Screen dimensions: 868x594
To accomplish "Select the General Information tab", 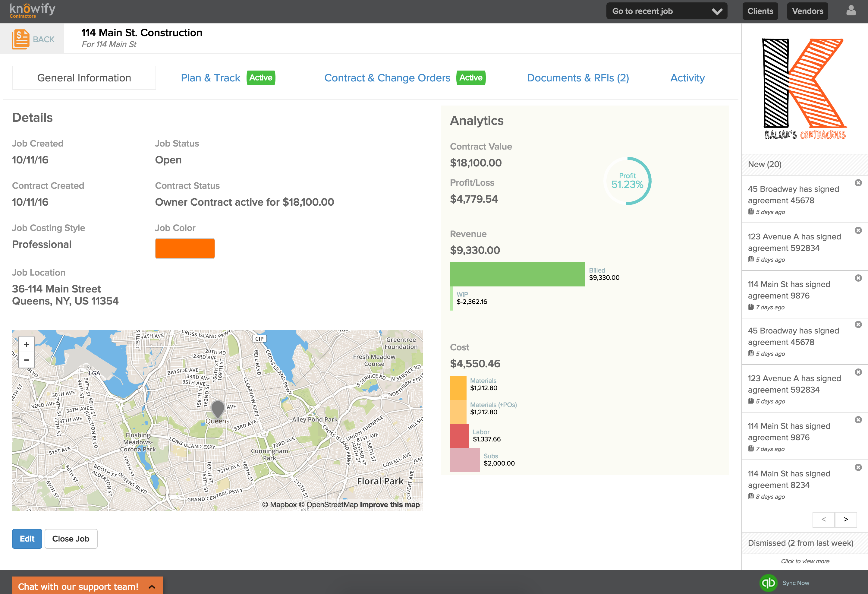I will (84, 78).
